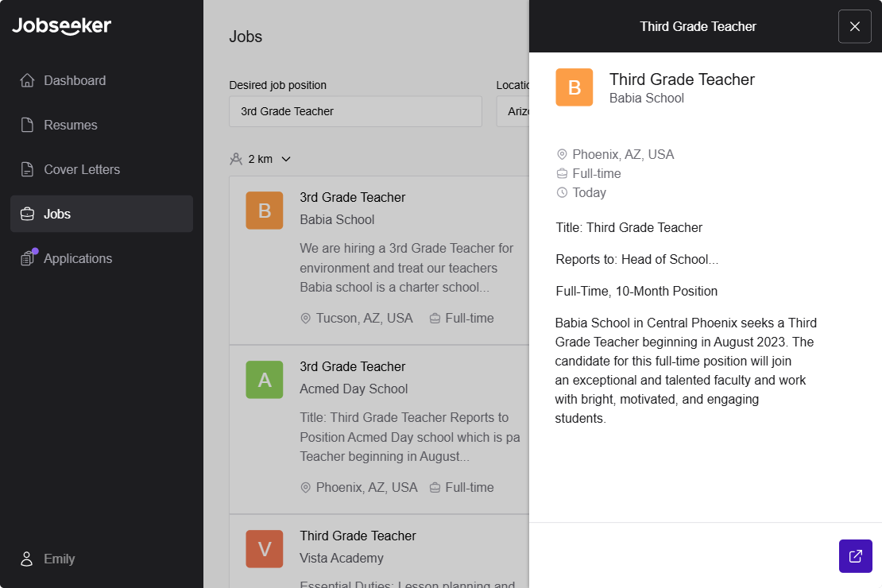Click the Cover Letters file icon
This screenshot has height=588, width=882.
[x=27, y=169]
